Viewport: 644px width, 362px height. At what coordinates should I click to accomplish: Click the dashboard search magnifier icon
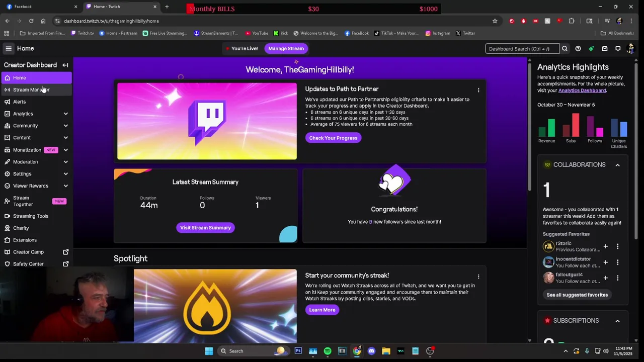tap(565, 48)
